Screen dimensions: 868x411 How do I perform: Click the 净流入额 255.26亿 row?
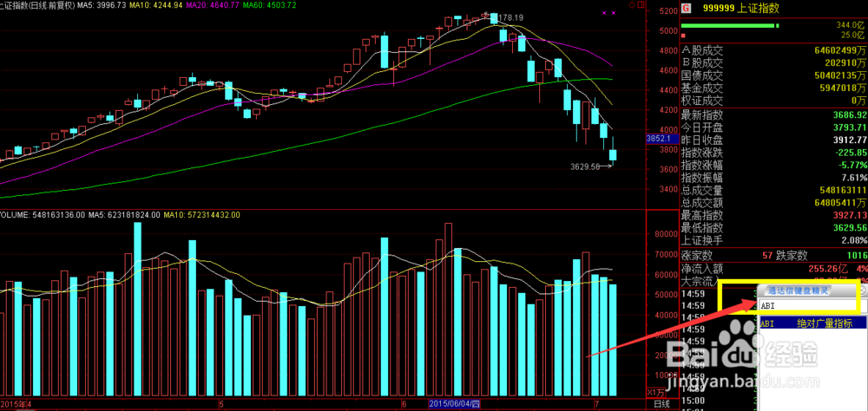click(774, 270)
